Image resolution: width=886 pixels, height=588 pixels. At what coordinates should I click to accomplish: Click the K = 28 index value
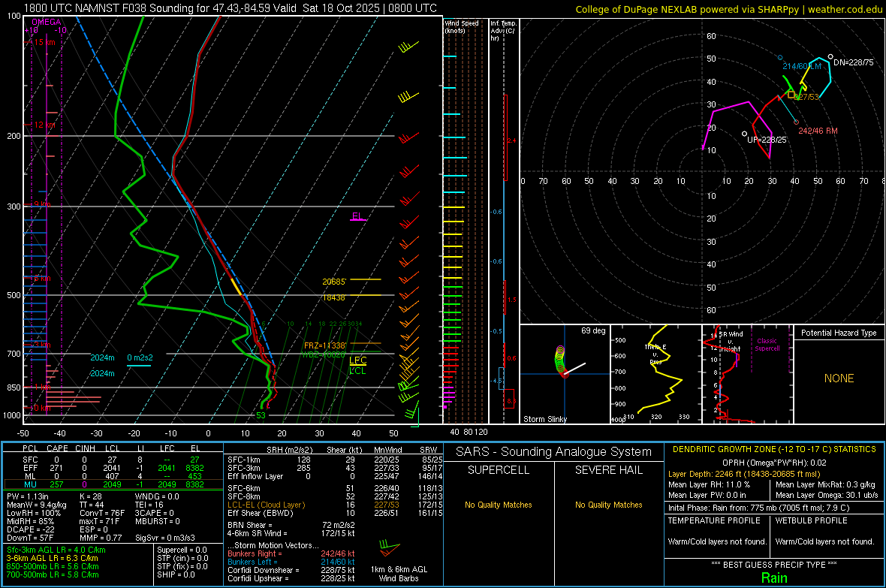[x=90, y=496]
